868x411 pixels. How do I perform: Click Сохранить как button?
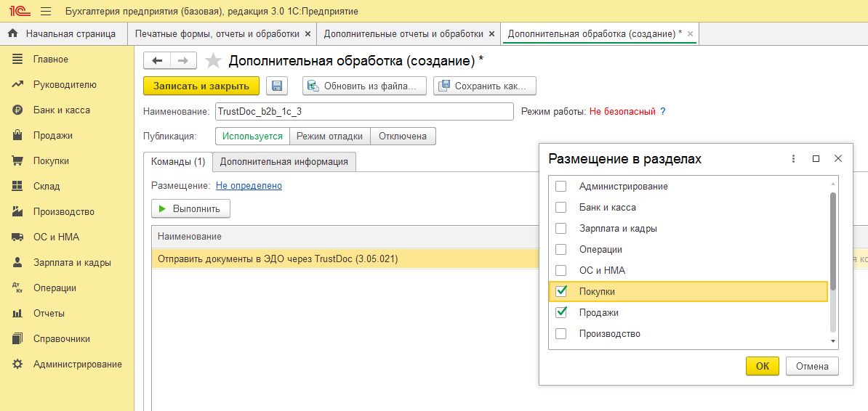(485, 86)
